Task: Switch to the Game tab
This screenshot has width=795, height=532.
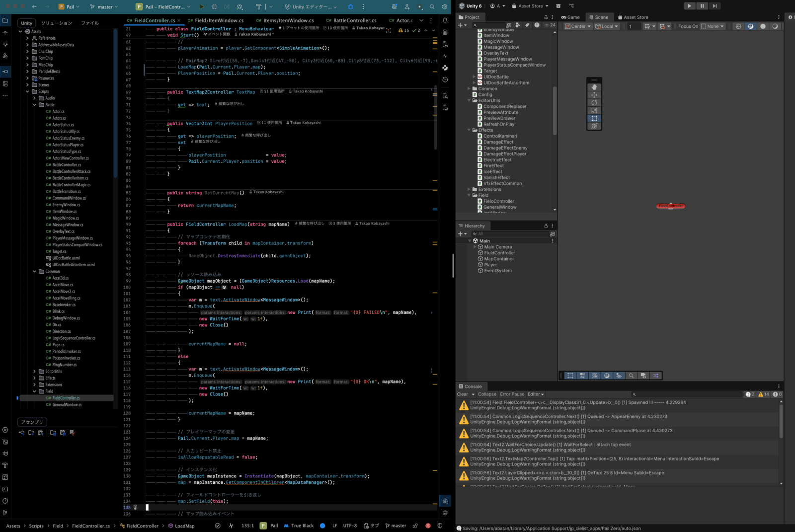Action: click(570, 17)
